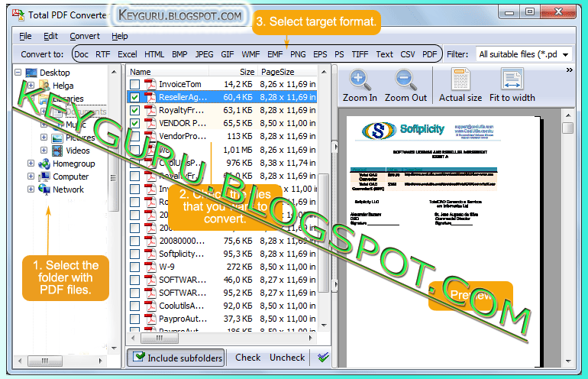Toggle the Include subfolders option
Viewport: 588px width, 379px height.
[x=176, y=358]
